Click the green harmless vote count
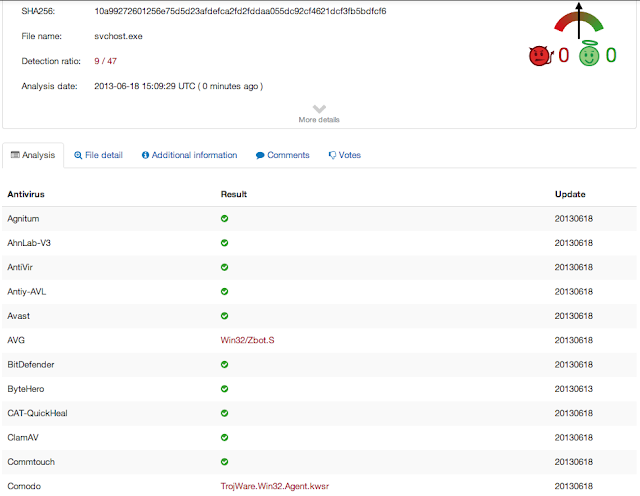Viewport: 640px width, 496px height. tap(611, 55)
